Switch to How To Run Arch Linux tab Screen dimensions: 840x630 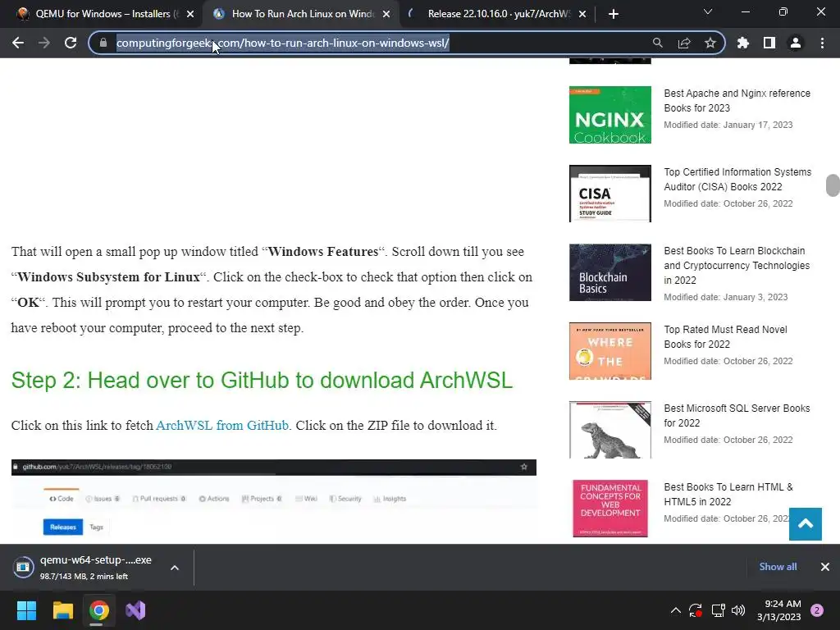(303, 14)
